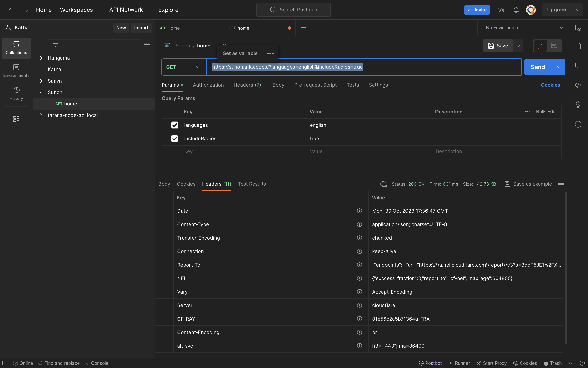The image size is (588, 368).
Task: Uncheck the languages query parameter
Action: 174,125
